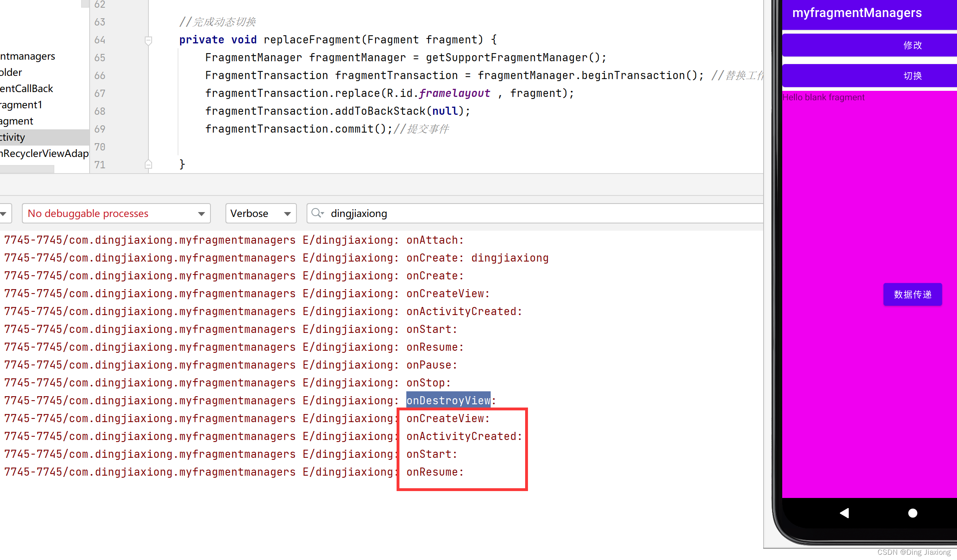Select 'agment' class in project tree
957x560 pixels.
(x=17, y=121)
